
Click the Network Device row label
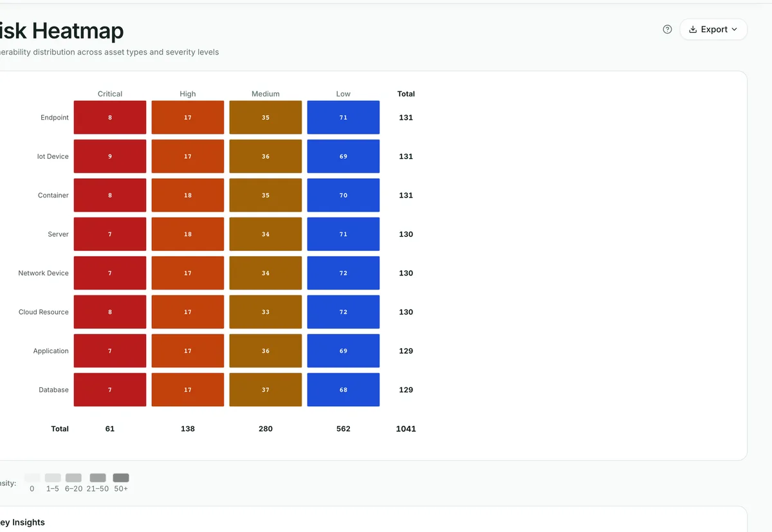(x=44, y=273)
